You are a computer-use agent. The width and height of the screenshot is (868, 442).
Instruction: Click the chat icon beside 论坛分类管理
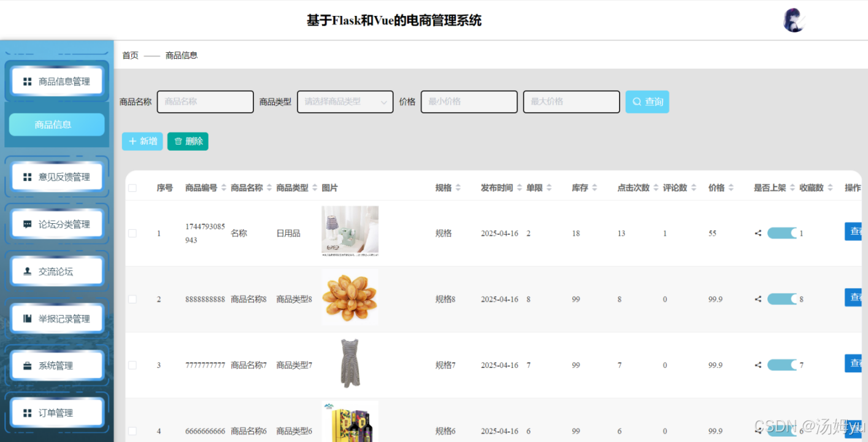point(27,224)
